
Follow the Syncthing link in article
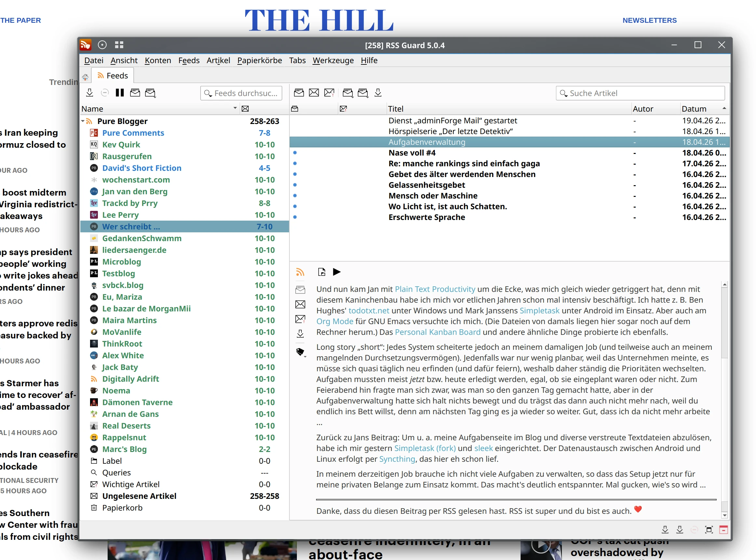click(x=397, y=459)
